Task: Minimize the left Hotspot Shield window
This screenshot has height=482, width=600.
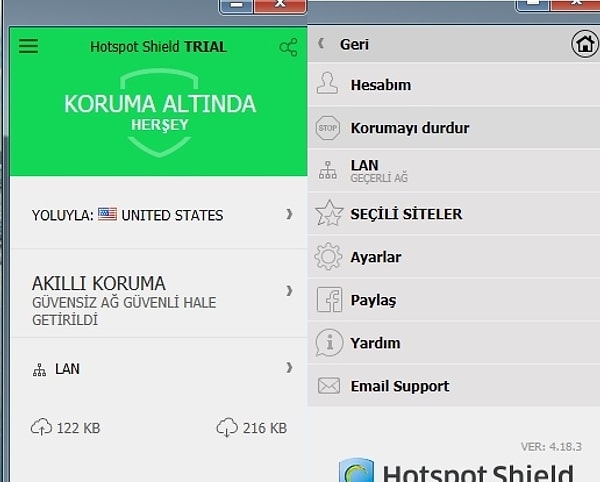Action: click(x=236, y=5)
